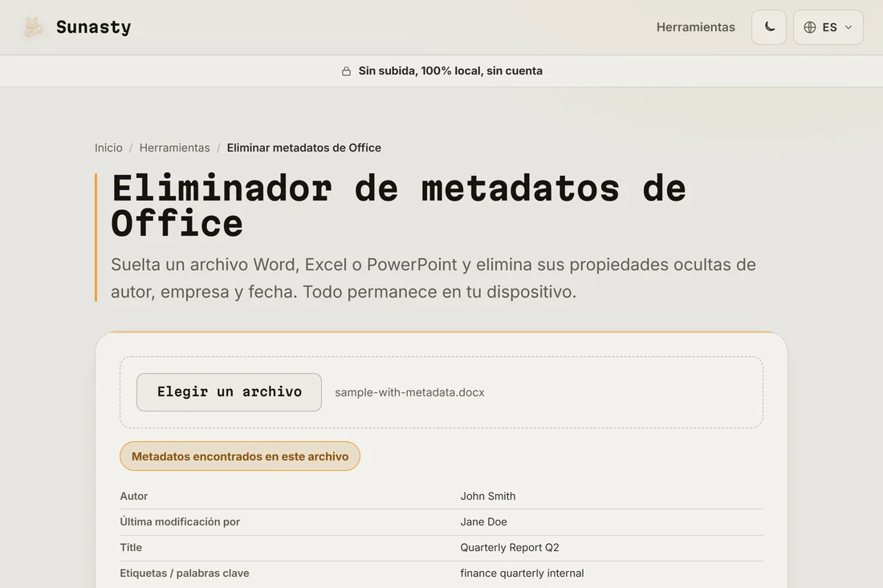Click the Metadatos encontrados en este archivo badge
This screenshot has width=883, height=588.
(240, 456)
